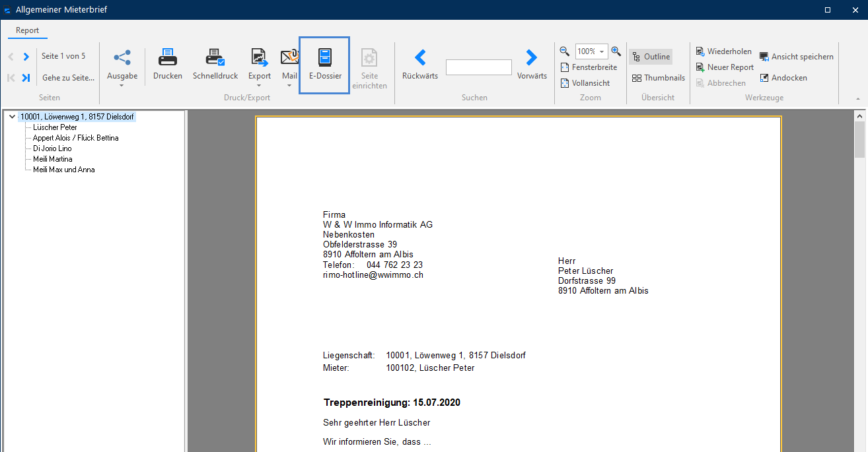868x452 pixels.
Task: Click the Vorwärts search arrow
Action: click(x=532, y=57)
